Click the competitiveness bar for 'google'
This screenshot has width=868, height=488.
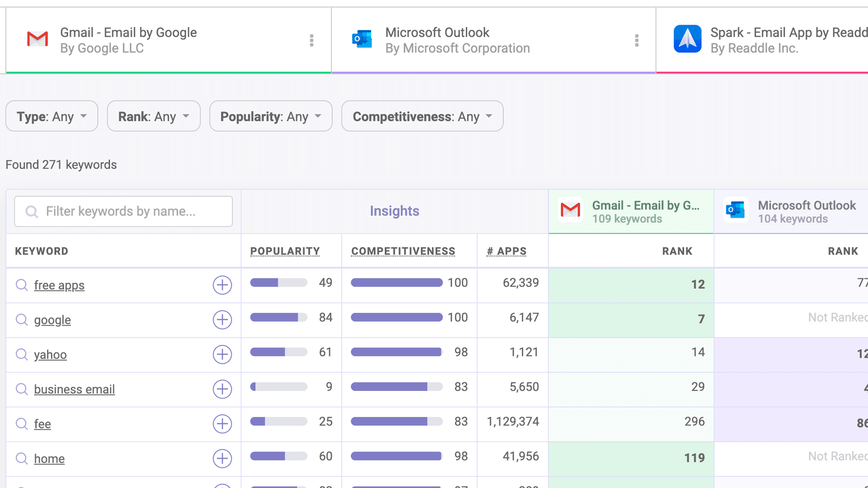point(397,317)
